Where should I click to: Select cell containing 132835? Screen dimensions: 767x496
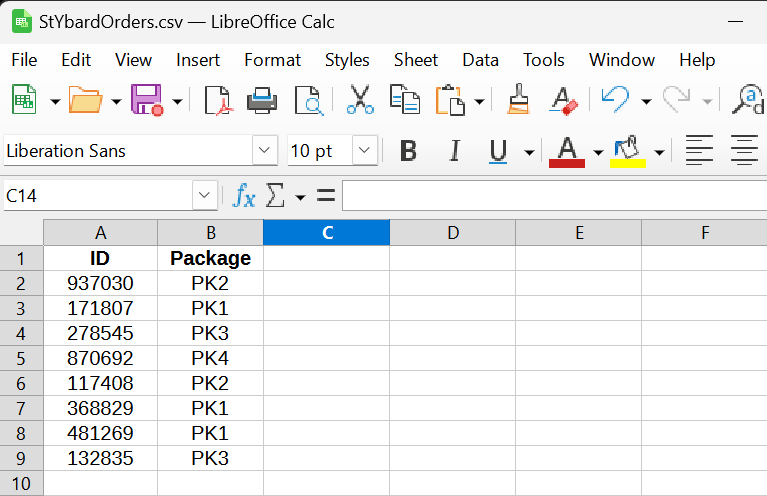point(100,458)
